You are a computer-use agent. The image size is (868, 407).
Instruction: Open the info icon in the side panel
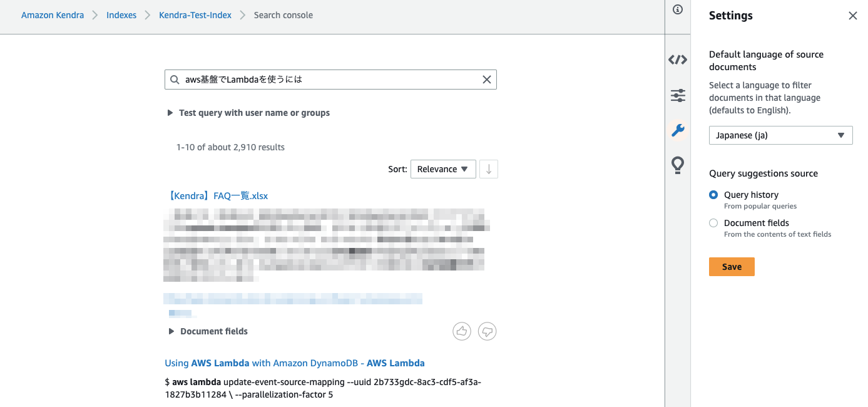[678, 9]
